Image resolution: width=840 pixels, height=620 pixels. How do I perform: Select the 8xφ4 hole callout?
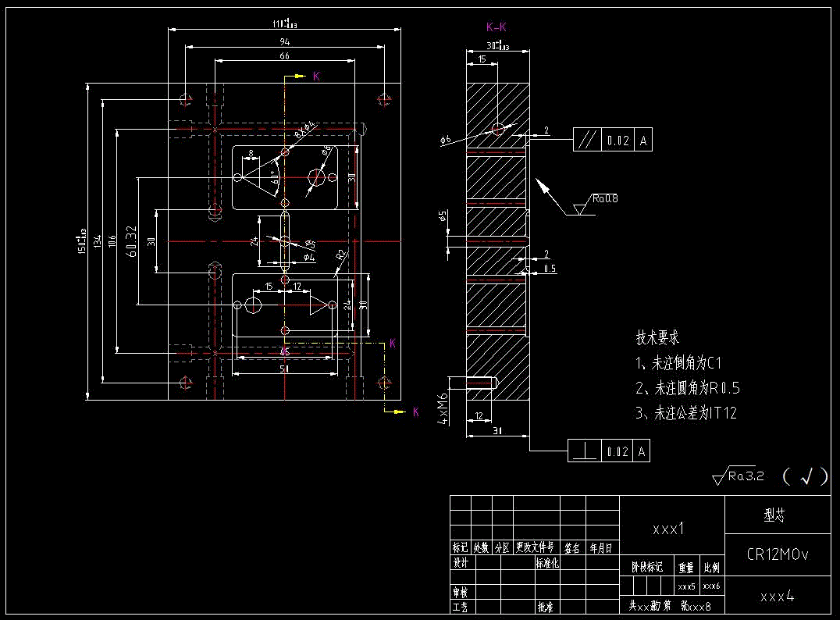coord(304,130)
